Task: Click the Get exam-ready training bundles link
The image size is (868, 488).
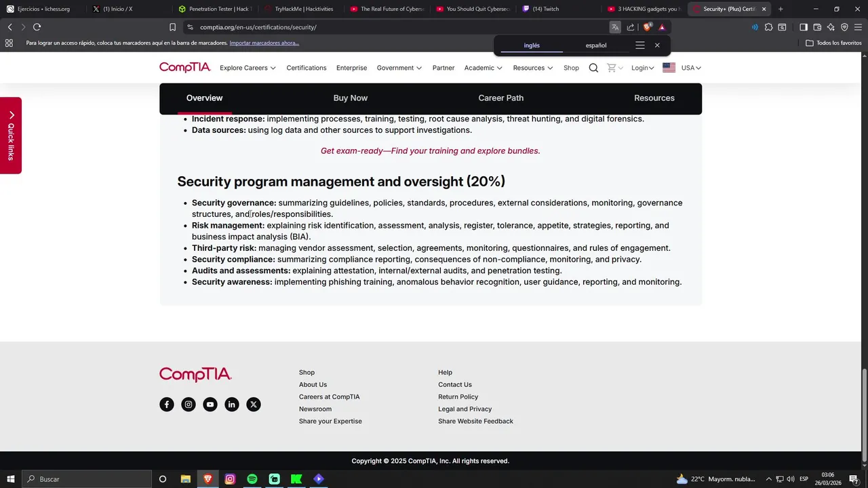Action: coord(431,151)
